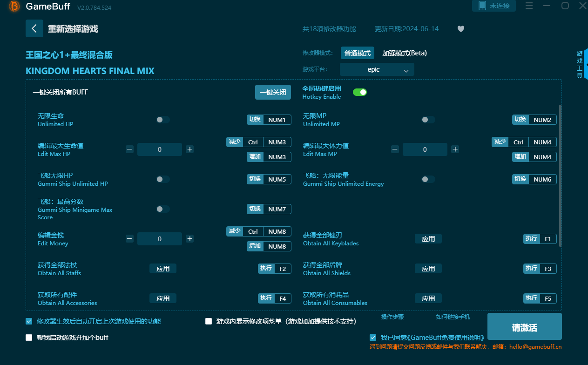Click the Edit Money value field
588x365 pixels.
click(160, 239)
